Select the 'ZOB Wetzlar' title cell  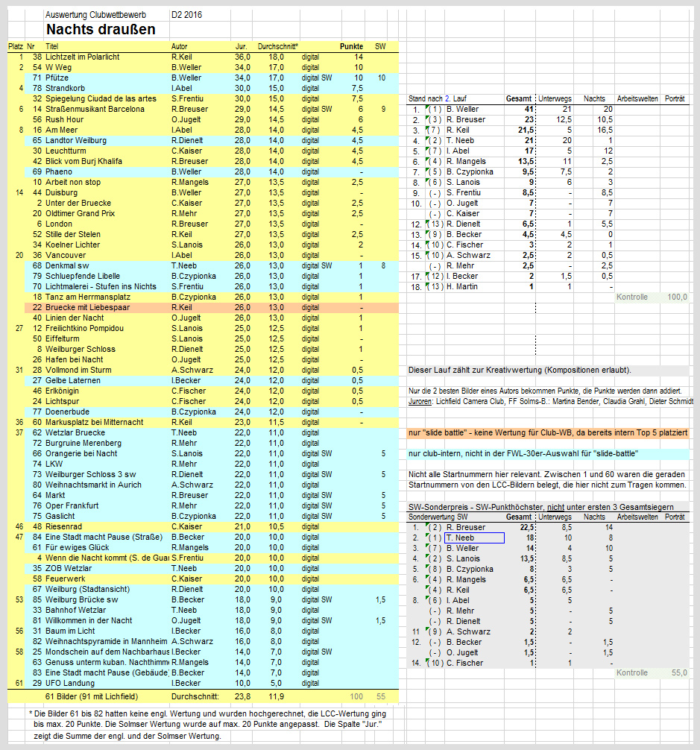(x=69, y=568)
